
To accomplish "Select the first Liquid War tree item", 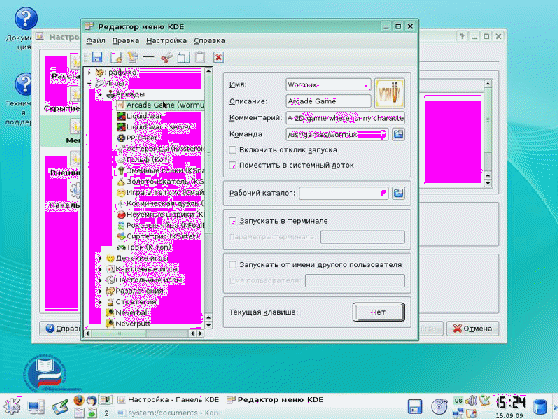I will [x=139, y=116].
